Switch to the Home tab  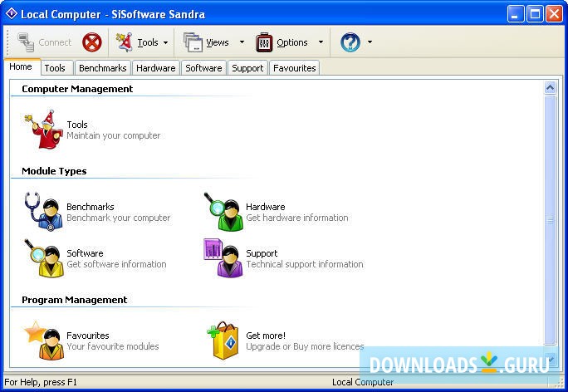21,66
